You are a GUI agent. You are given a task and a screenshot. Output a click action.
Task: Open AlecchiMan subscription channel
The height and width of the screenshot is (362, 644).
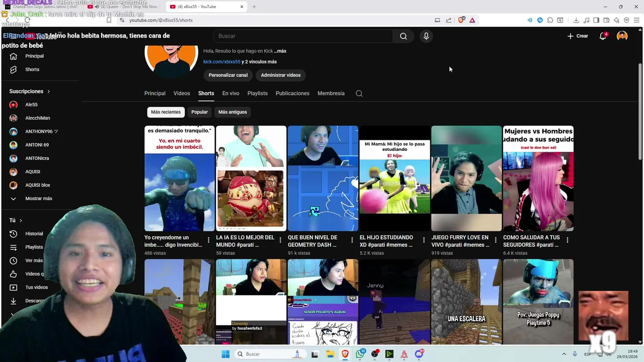click(38, 118)
